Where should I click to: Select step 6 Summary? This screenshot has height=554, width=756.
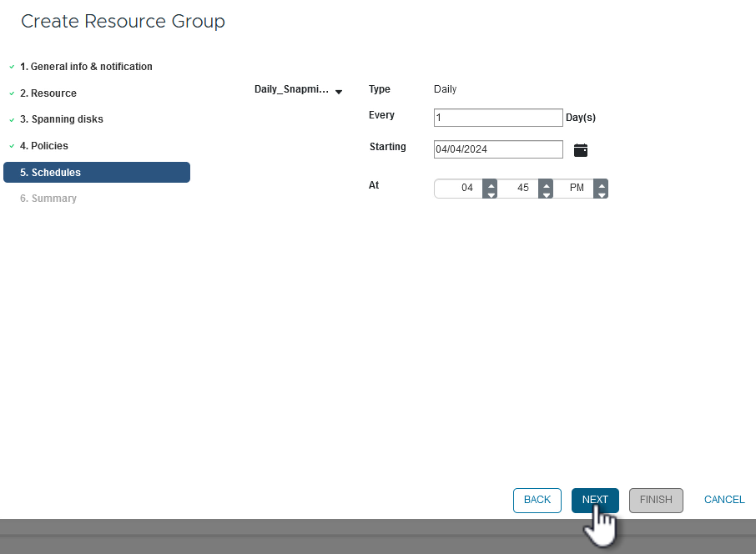(48, 199)
